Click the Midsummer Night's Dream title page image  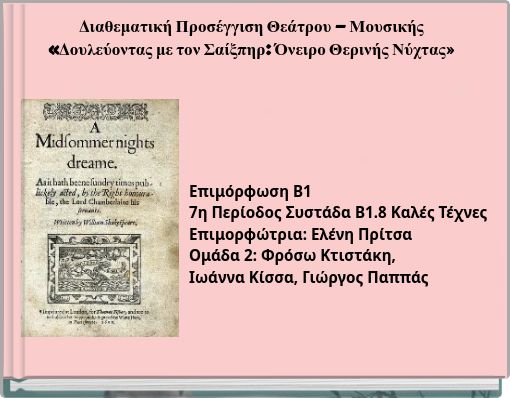click(100, 218)
